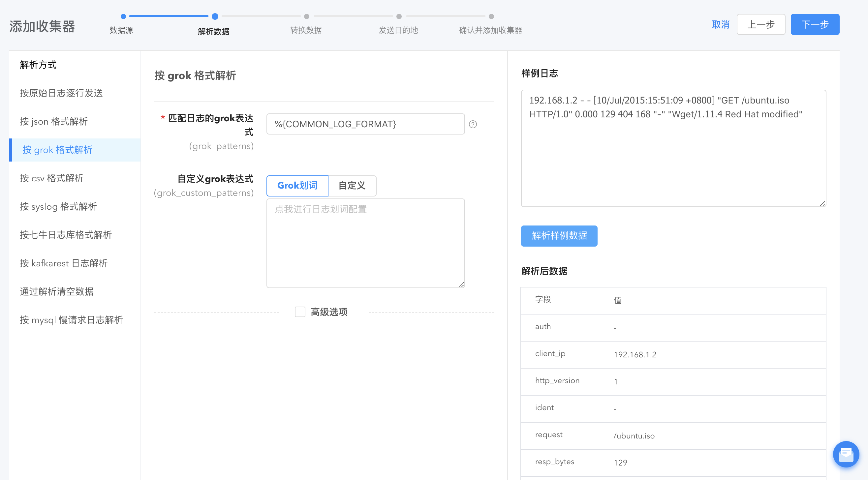The height and width of the screenshot is (480, 868).
Task: Click the request value /ubuntu.iso
Action: click(x=634, y=436)
